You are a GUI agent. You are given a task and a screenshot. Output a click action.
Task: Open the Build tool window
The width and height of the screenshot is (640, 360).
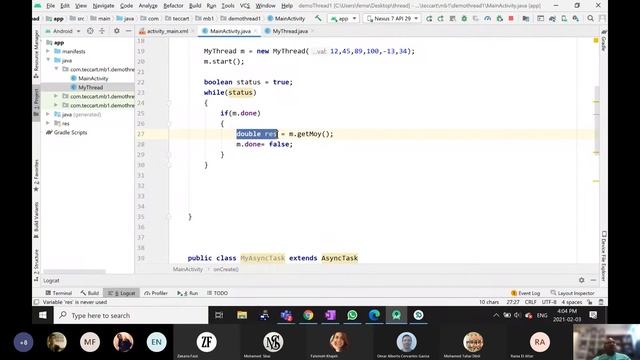(x=90, y=293)
